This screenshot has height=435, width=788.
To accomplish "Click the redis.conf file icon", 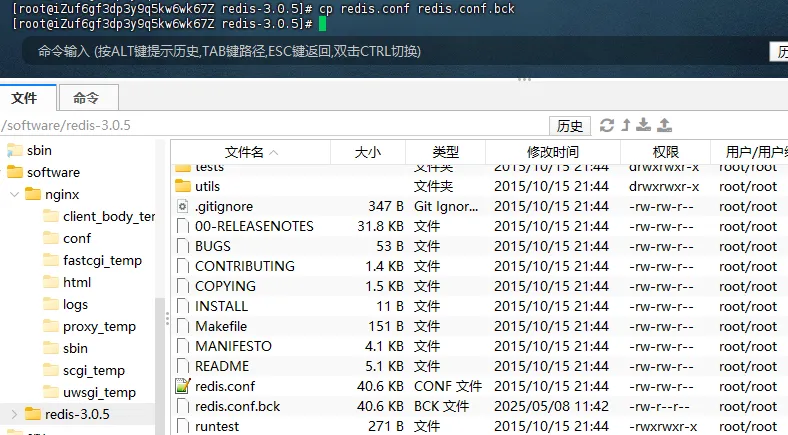I will click(183, 386).
